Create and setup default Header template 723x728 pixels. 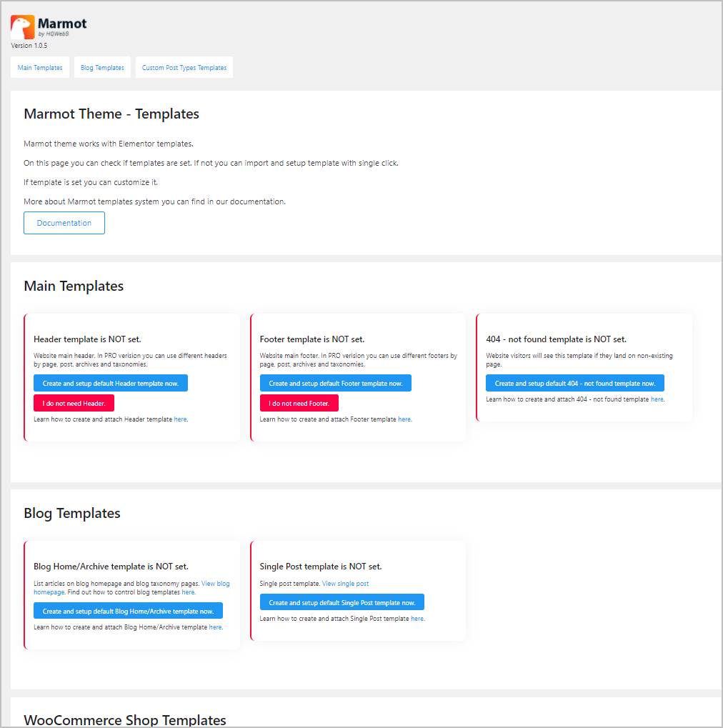click(x=111, y=384)
